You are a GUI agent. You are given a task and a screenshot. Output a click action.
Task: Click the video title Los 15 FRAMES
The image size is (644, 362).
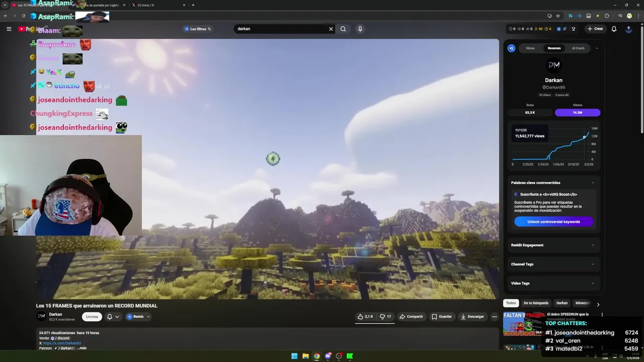click(97, 306)
